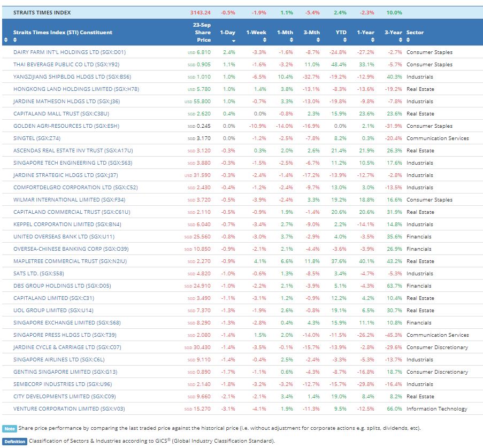Click the 1-Day descending sort arrow
Image resolution: width=483 pixels, height=448 pixels.
[234, 41]
